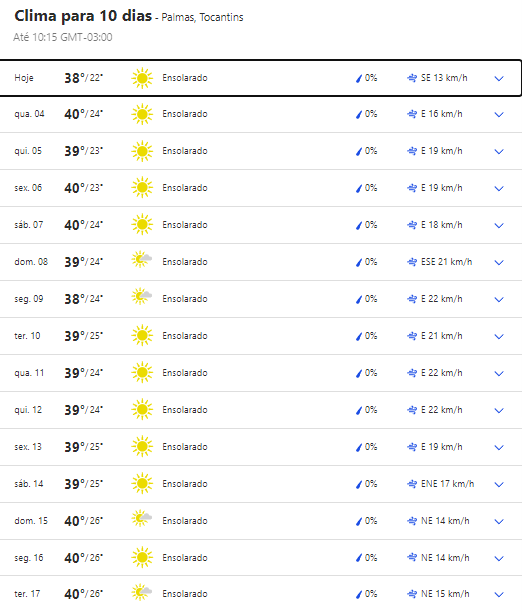Expand the Hoje forecast details
522x615 pixels.
point(499,78)
